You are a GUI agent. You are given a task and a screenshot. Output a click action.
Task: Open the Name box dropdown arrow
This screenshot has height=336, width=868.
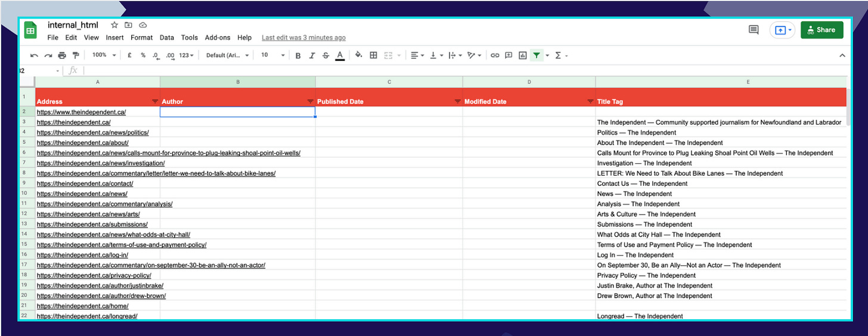tap(58, 71)
